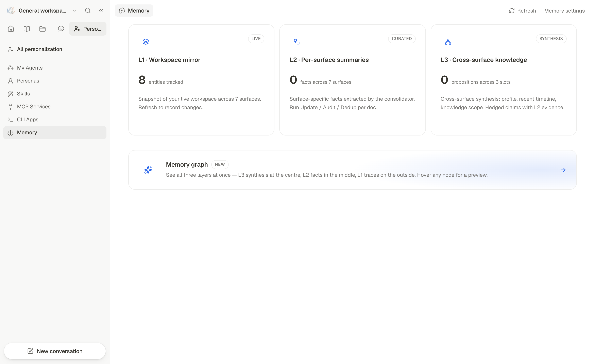The image size is (595, 364).
Task: Open the chat bubble conversations icon
Action: coord(61,29)
